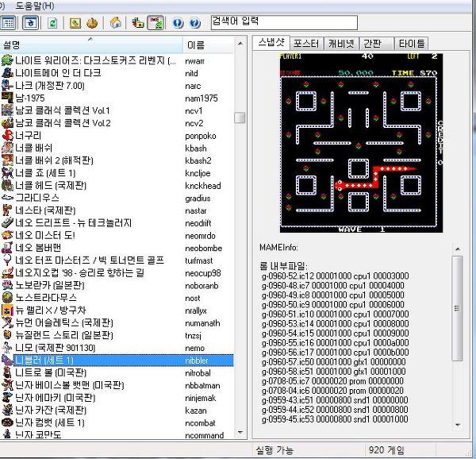Switch to the 캐비넷 tab
Screen dimensions: 476x459
click(x=341, y=44)
